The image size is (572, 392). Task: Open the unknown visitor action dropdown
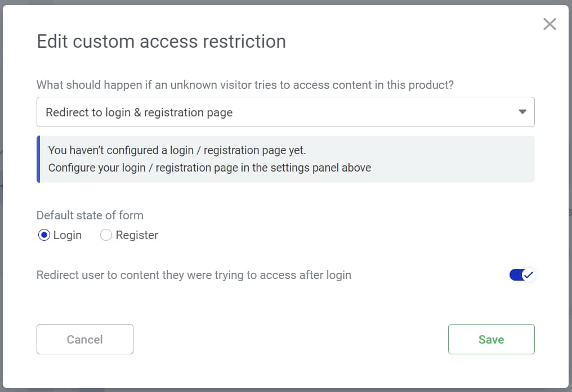click(285, 112)
